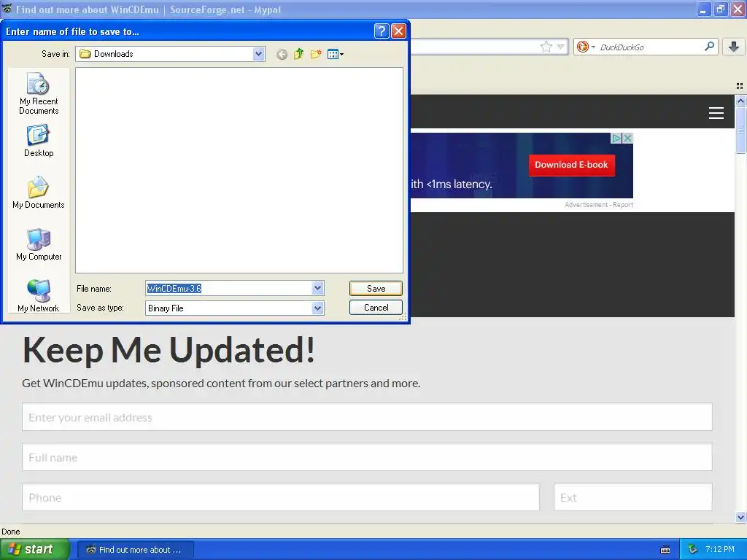Click the 7:12 PM system clock
The width and height of the screenshot is (747, 560).
pyautogui.click(x=720, y=550)
